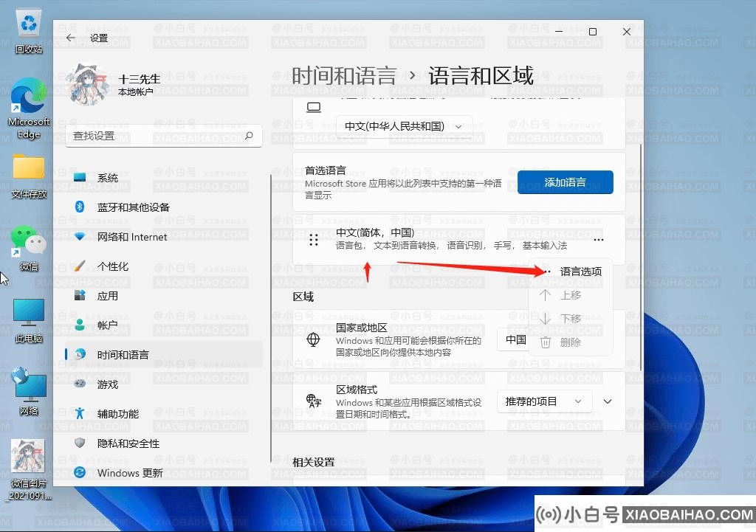Click the 相关设置 heading
Viewport: 756px width, 532px height.
click(313, 462)
